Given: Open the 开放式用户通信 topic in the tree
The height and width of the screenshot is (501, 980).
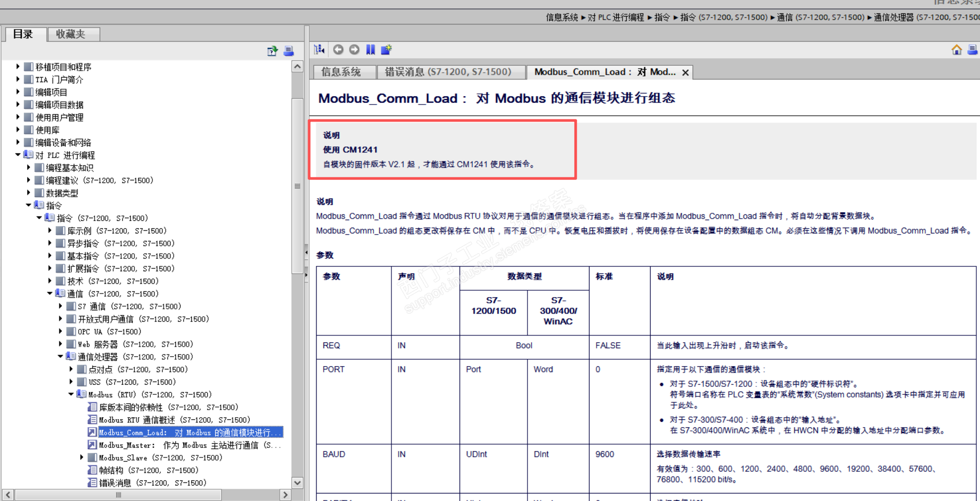Looking at the screenshot, I should [143, 319].
